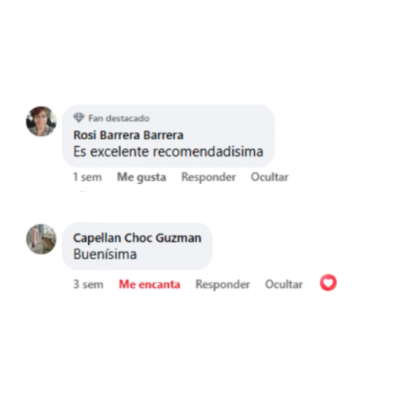Click Rosi Barrera's gray comment bubble
Viewport: 400px width, 400px height.
point(168,136)
